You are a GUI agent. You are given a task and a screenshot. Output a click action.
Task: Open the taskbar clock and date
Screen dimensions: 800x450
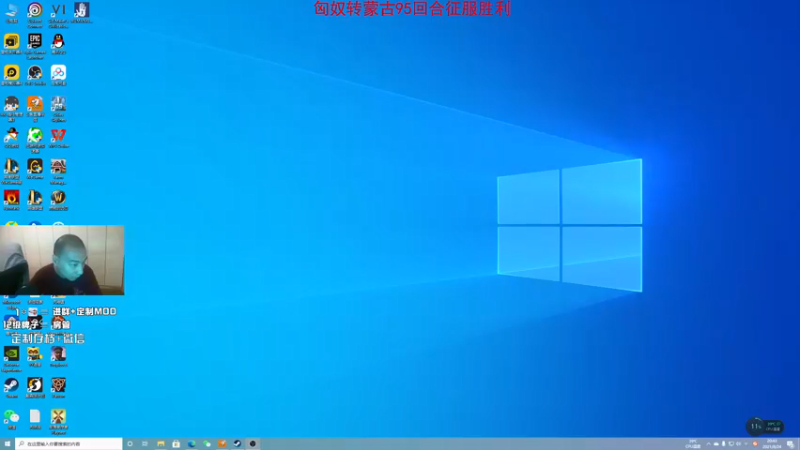(771, 444)
